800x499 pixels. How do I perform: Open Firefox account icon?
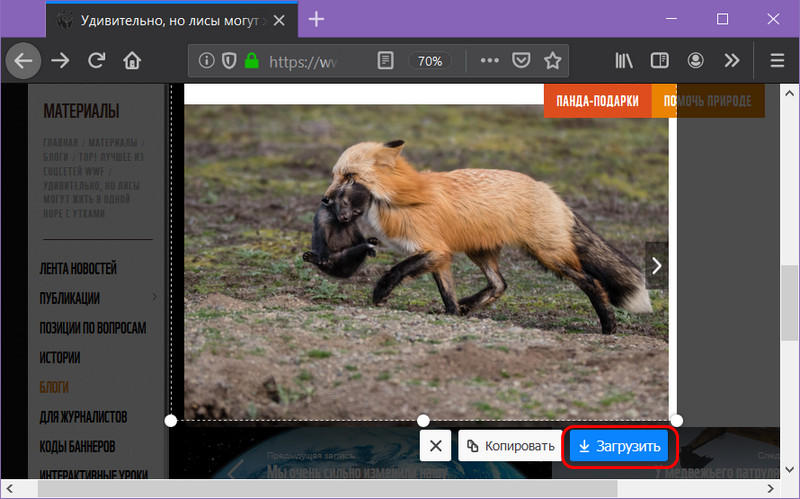pyautogui.click(x=695, y=61)
